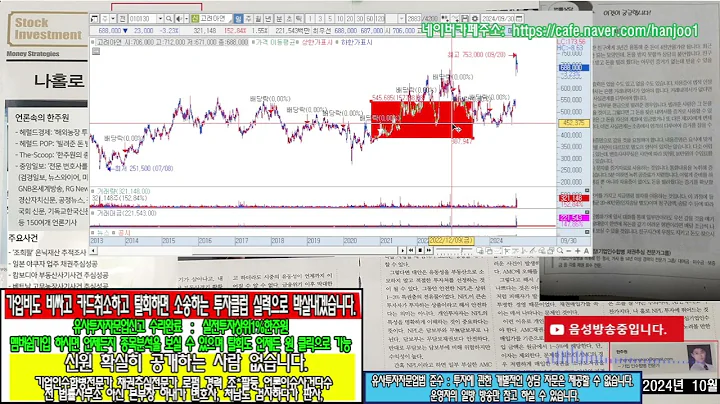Click the chart layout icon at toolbar start
The width and height of the screenshot is (720, 404).
[x=95, y=18]
